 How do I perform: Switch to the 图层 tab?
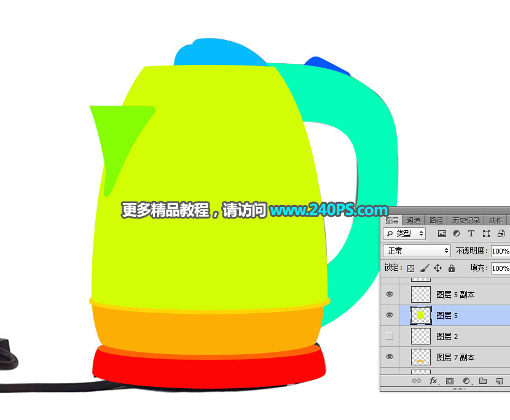[391, 220]
